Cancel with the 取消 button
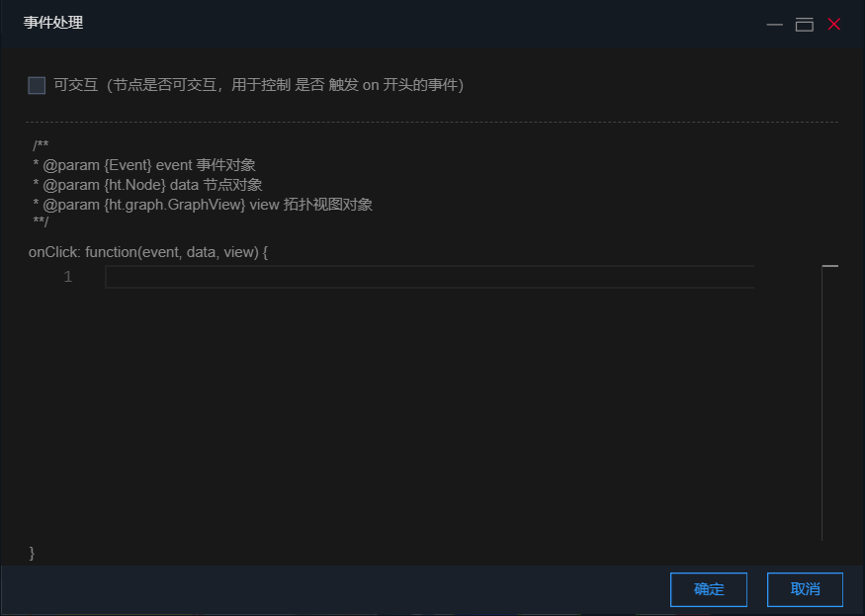This screenshot has width=865, height=616. pyautogui.click(x=805, y=589)
